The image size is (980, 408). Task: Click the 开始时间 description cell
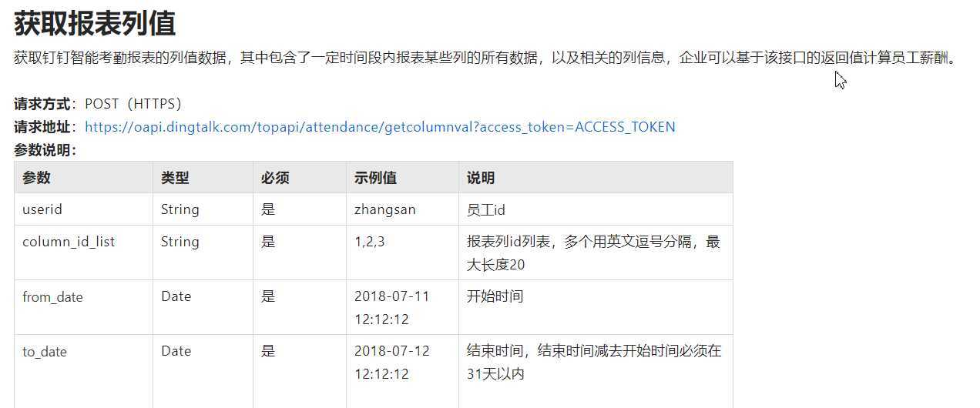[x=495, y=296]
